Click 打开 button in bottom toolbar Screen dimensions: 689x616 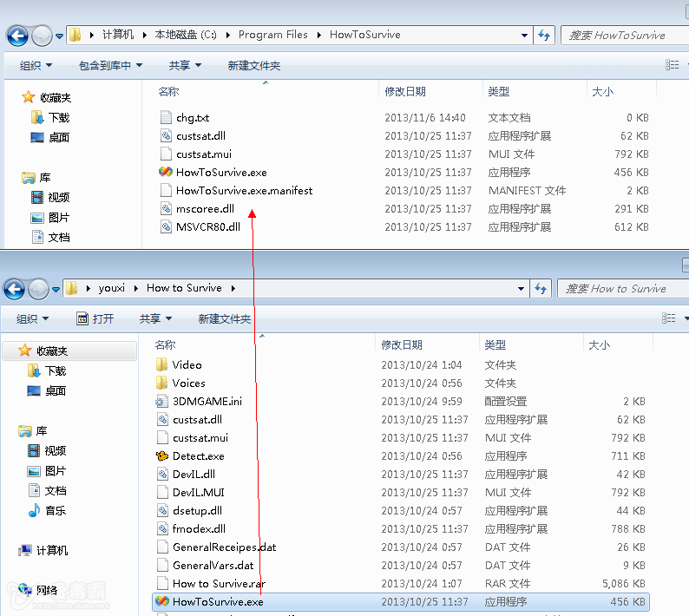(x=95, y=319)
